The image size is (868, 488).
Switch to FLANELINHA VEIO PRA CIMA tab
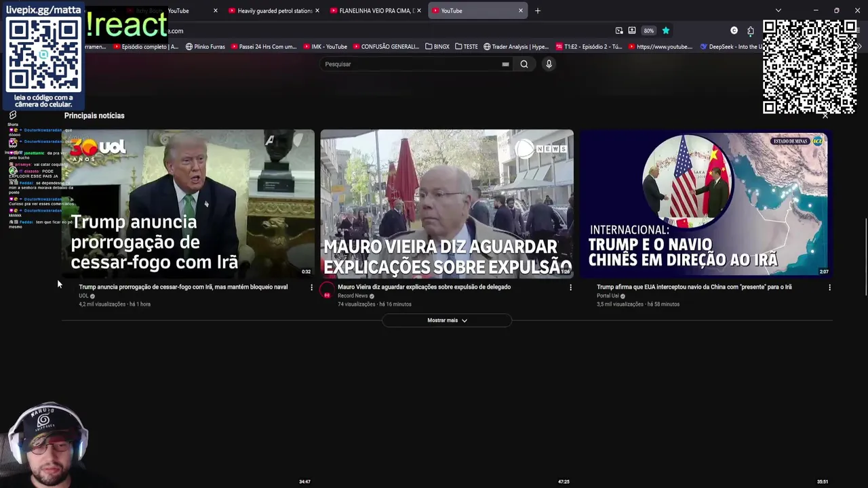375,11
